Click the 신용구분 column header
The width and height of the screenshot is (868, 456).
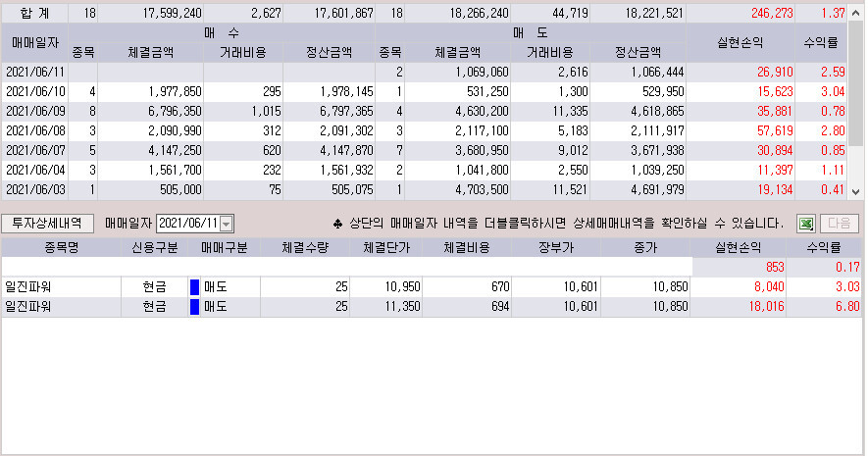pos(154,248)
